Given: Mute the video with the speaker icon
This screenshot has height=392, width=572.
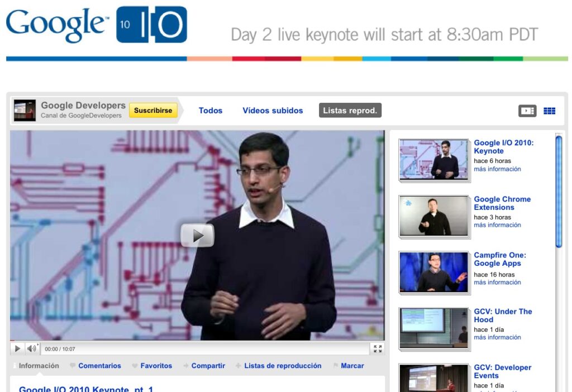Looking at the screenshot, I should (32, 348).
